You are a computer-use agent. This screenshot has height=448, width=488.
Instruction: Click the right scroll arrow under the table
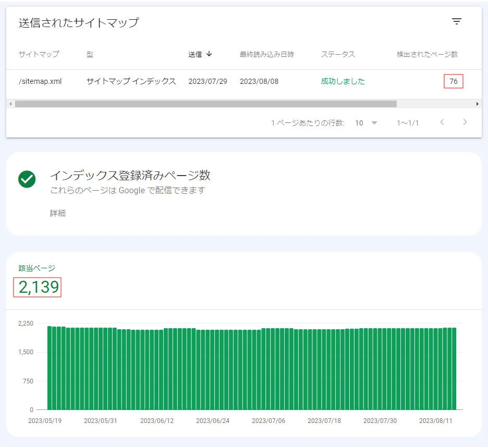pyautogui.click(x=478, y=104)
